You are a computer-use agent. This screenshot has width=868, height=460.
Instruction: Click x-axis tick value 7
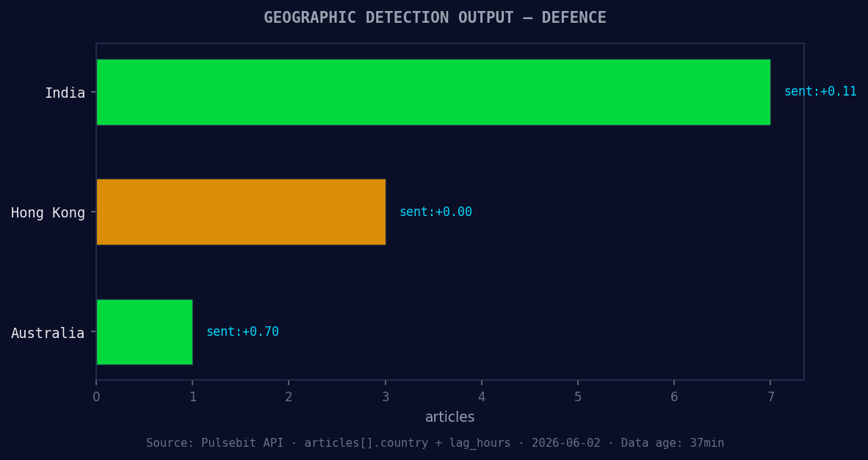tap(770, 397)
